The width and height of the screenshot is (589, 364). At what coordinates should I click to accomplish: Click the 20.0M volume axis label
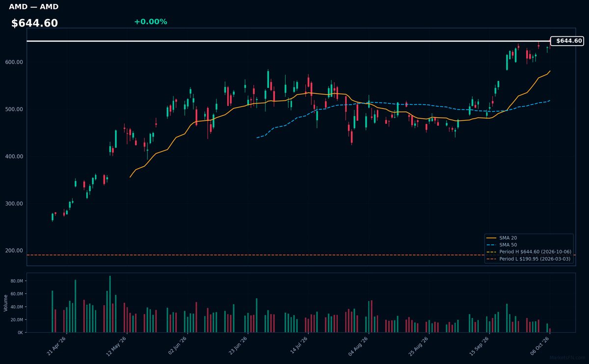click(x=17, y=320)
